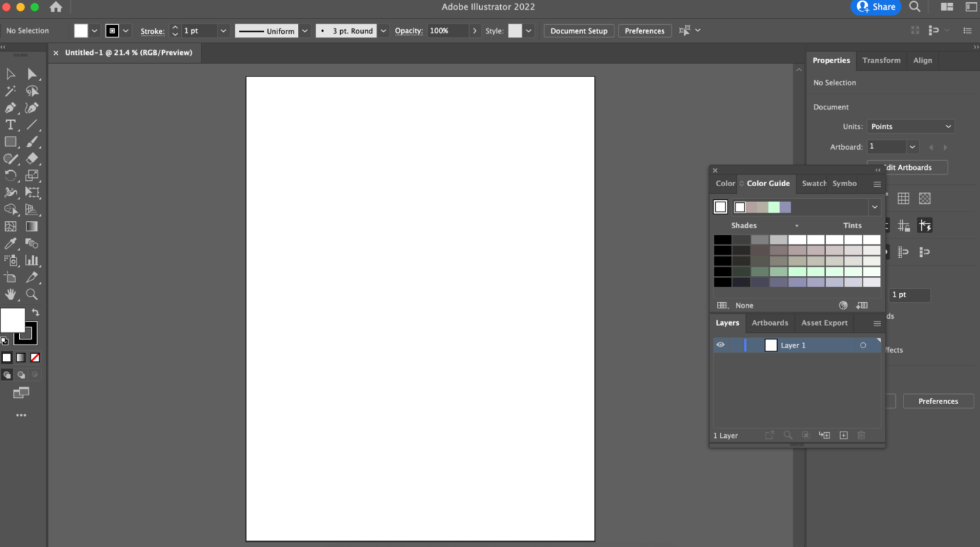
Task: Select the Zoom tool
Action: [31, 294]
